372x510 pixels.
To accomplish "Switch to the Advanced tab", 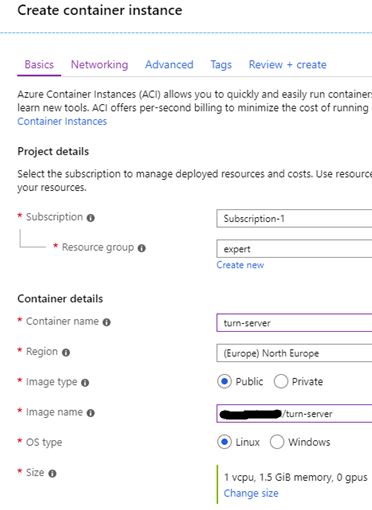I will [x=169, y=64].
